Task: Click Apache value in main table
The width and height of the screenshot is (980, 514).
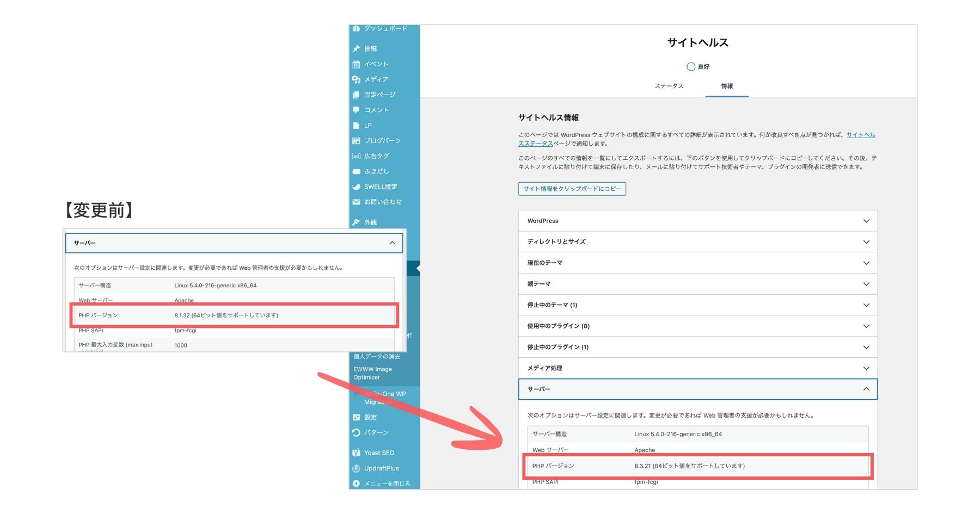Action: pyautogui.click(x=645, y=450)
